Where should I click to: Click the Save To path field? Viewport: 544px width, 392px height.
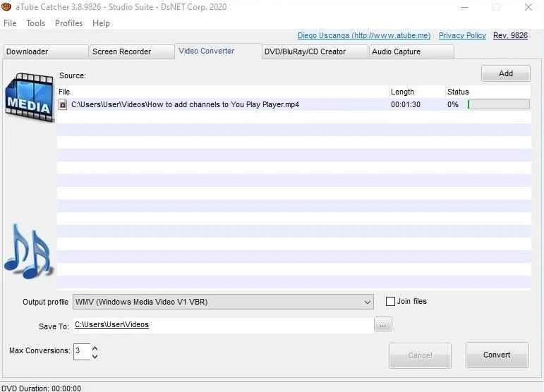tap(223, 325)
